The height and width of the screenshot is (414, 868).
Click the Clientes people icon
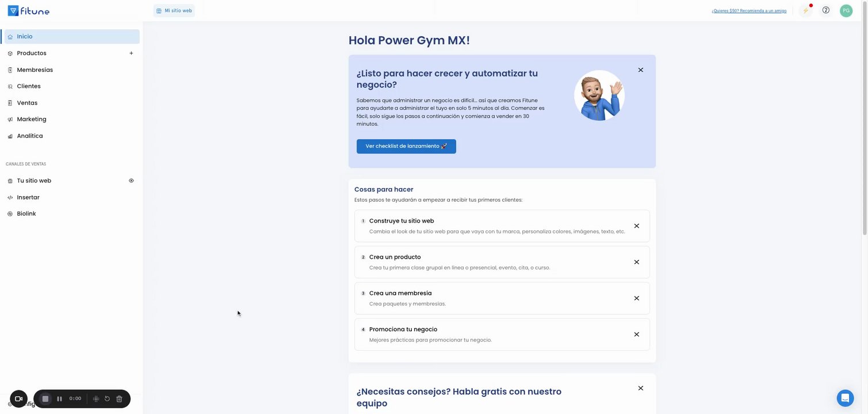coord(10,87)
